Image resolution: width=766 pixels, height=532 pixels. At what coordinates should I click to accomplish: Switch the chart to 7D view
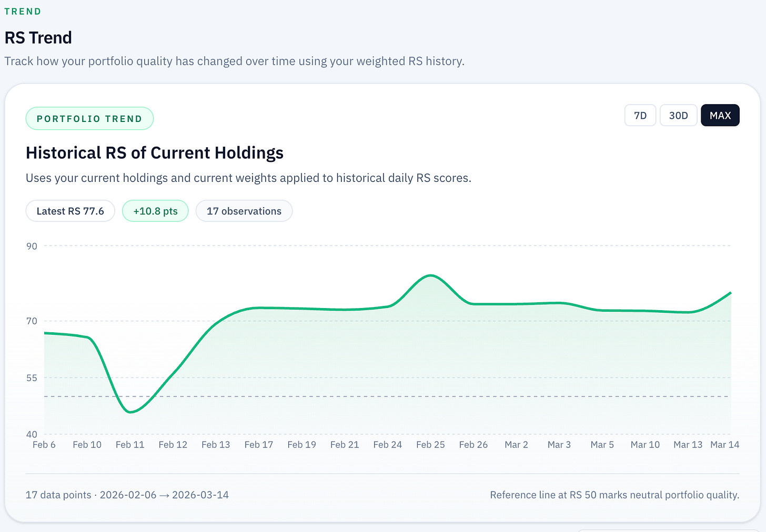click(640, 115)
